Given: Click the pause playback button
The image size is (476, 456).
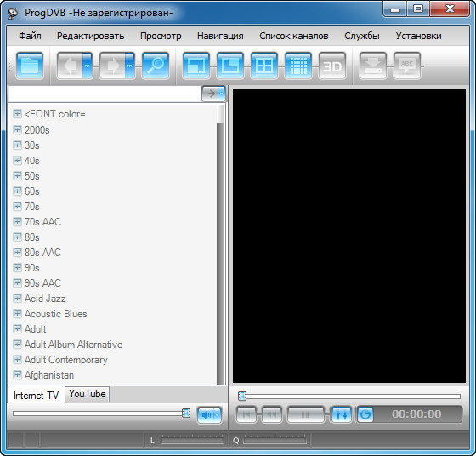Looking at the screenshot, I should click(x=305, y=414).
